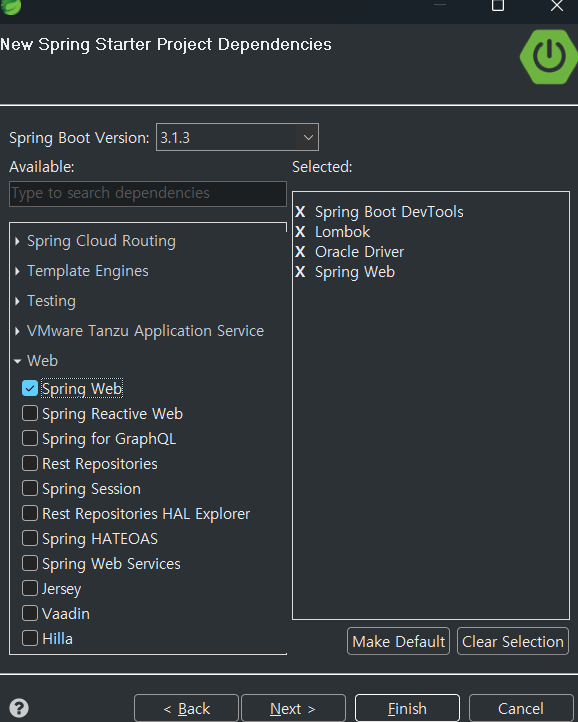Expand the Template Engines category
This screenshot has height=722, width=578.
[x=18, y=271]
